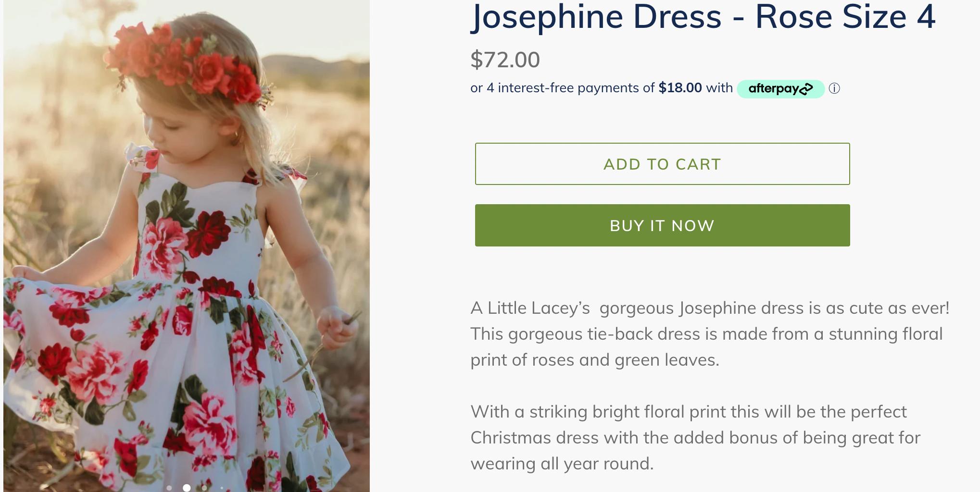
Task: Click "print of roses and green leaves" text
Action: (x=595, y=360)
